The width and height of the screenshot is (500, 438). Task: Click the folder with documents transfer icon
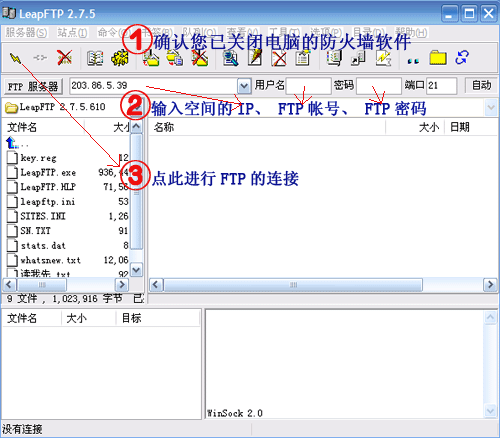[175, 58]
